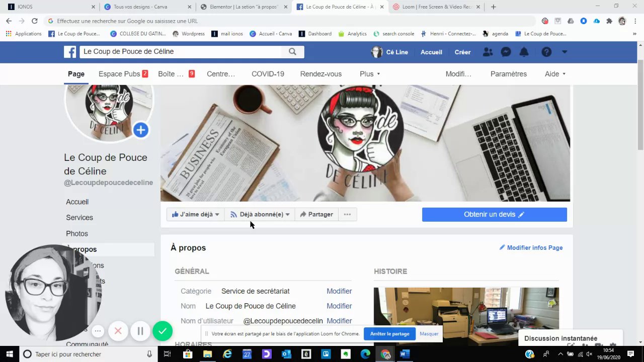The height and width of the screenshot is (362, 644).
Task: Open Messenger icon in Facebook header
Action: (506, 52)
